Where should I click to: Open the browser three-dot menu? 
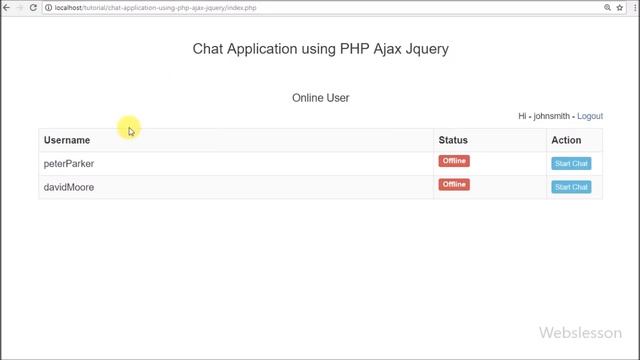coord(635,8)
